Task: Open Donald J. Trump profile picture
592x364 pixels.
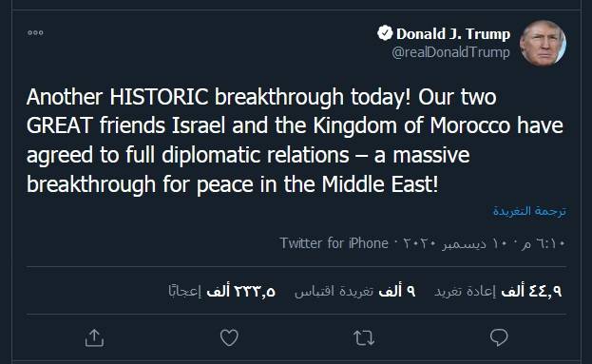Action: point(543,43)
